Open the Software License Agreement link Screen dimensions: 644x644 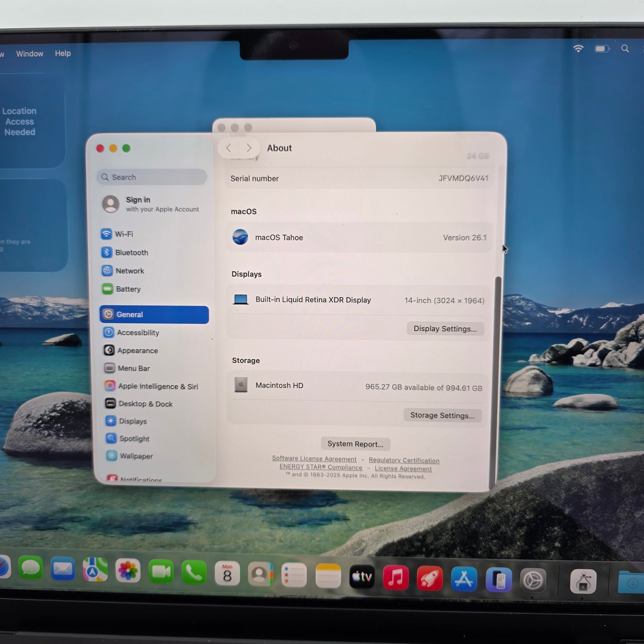click(x=314, y=459)
